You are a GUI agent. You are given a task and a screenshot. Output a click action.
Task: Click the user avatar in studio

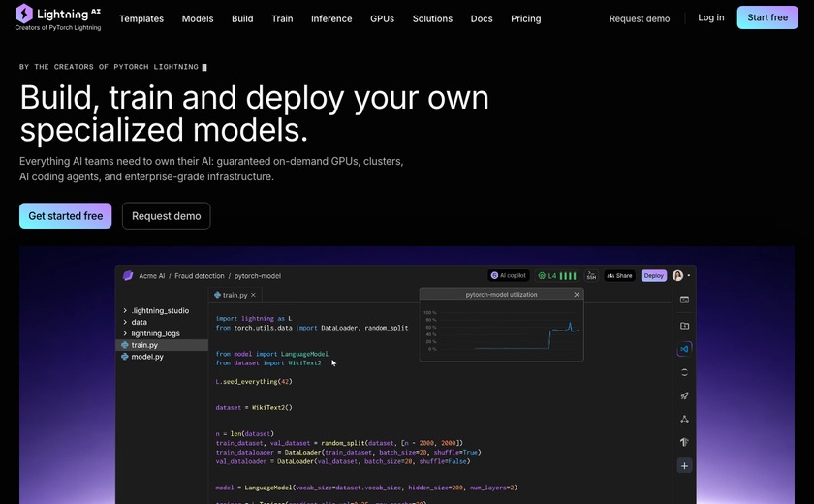tap(677, 275)
